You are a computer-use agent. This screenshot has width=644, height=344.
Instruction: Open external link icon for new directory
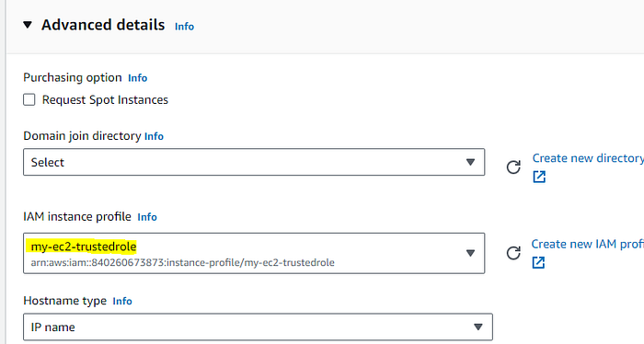point(539,177)
